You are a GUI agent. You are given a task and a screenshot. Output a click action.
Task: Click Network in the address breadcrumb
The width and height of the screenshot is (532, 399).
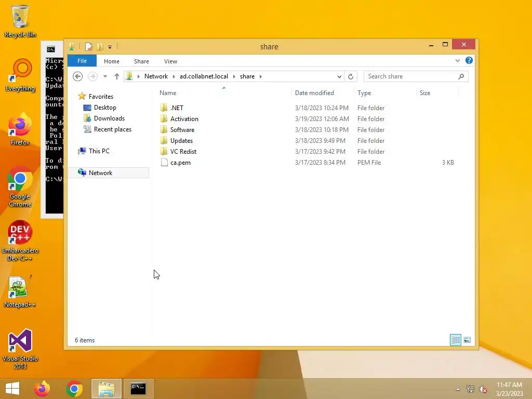[x=156, y=76]
